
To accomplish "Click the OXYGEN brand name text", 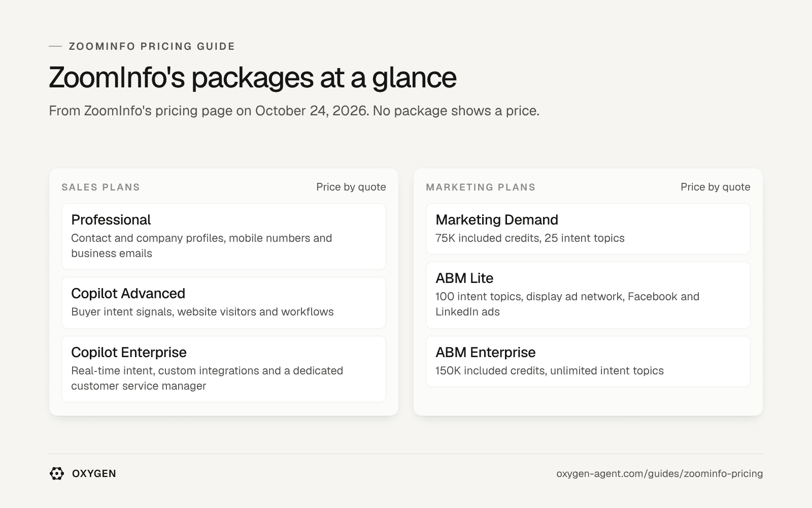I will (x=94, y=473).
